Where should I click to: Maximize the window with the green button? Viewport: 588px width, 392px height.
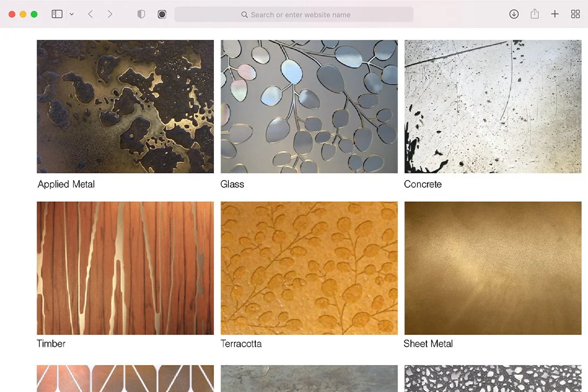(x=34, y=14)
